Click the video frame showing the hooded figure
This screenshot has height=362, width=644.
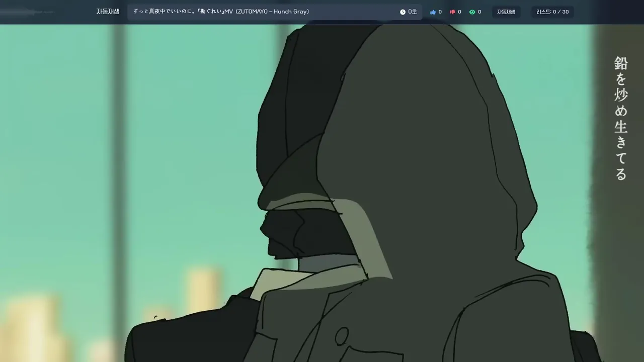(x=322, y=193)
